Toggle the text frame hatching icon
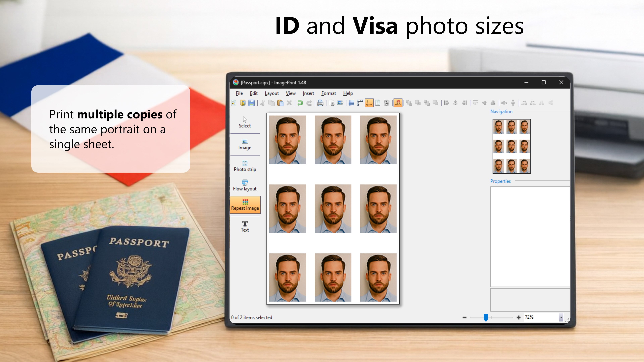 click(x=387, y=103)
